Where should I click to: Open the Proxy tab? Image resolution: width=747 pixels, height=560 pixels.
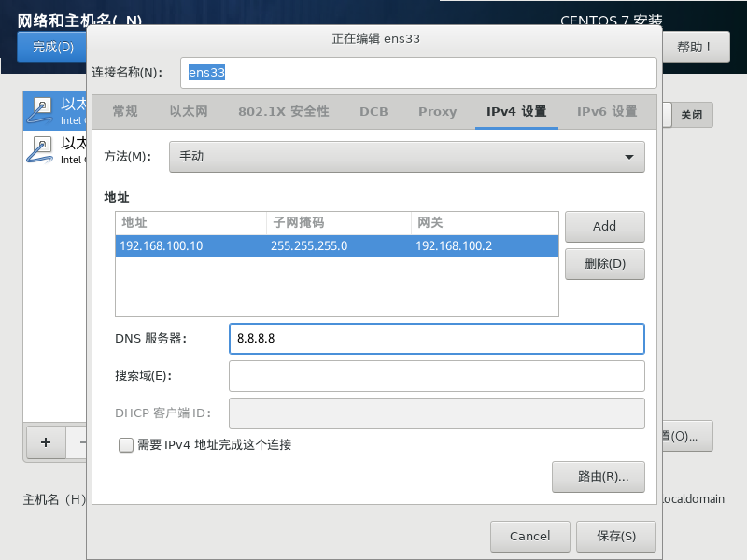(x=437, y=111)
